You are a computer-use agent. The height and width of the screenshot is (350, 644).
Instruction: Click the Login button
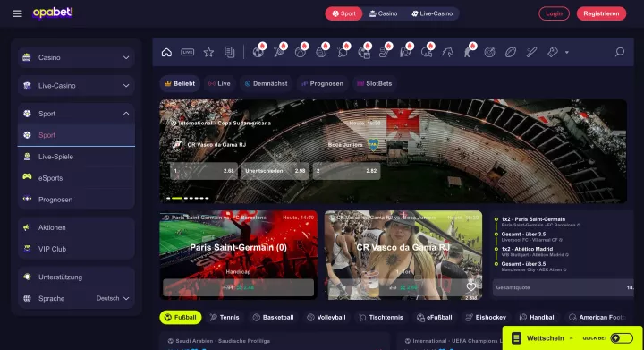[554, 13]
